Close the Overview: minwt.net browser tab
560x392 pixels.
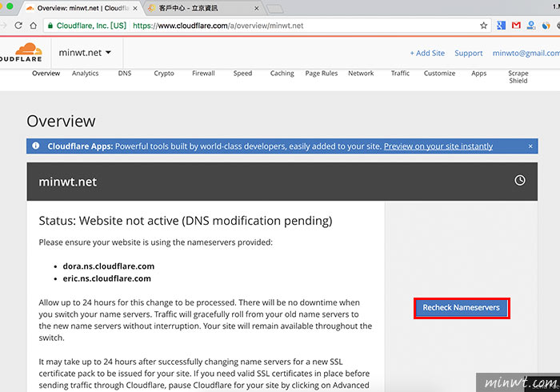[x=135, y=8]
